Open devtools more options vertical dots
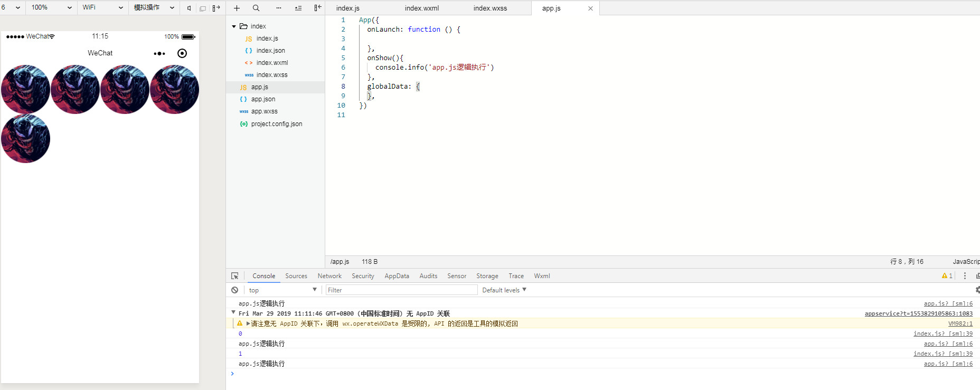 (x=965, y=275)
